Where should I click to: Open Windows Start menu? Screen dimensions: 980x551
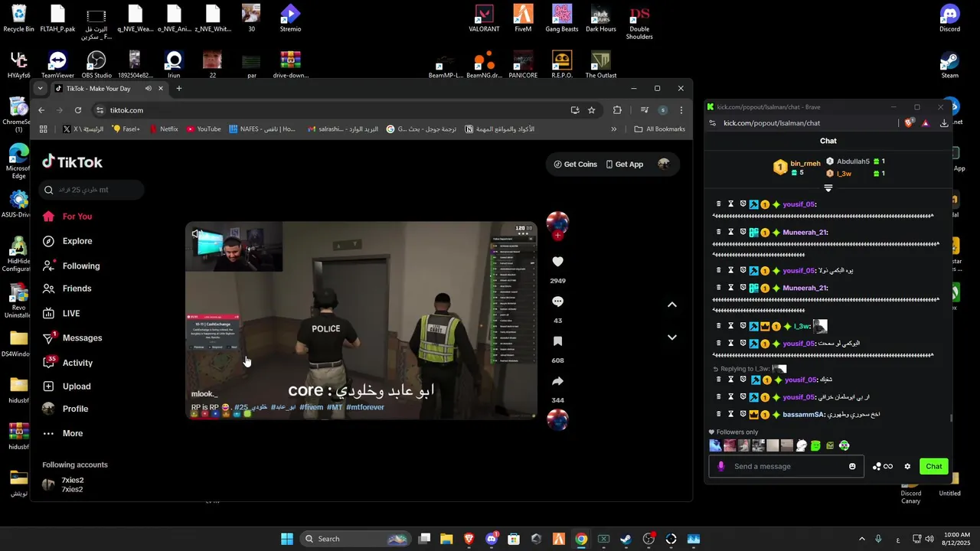(287, 539)
